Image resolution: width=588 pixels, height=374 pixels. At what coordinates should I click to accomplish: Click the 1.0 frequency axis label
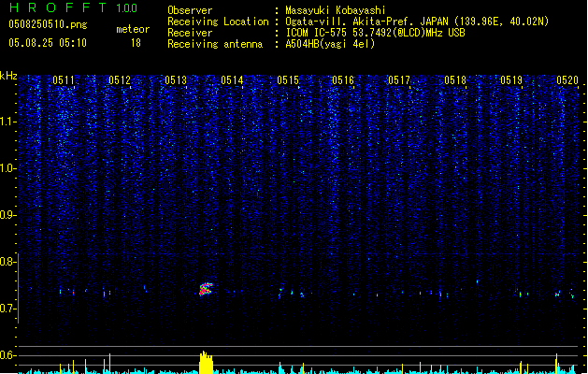click(8, 168)
